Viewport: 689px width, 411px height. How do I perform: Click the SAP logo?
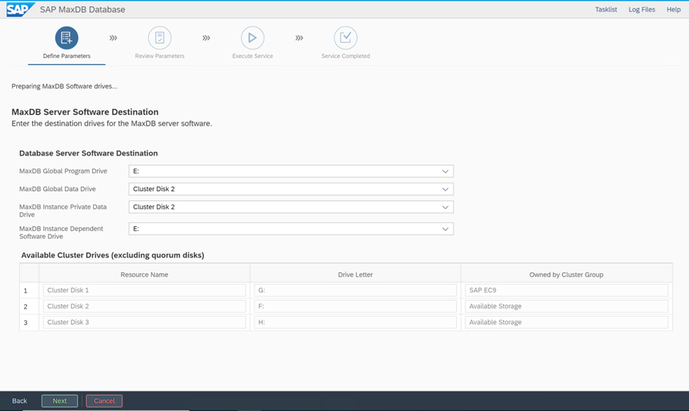click(x=20, y=9)
